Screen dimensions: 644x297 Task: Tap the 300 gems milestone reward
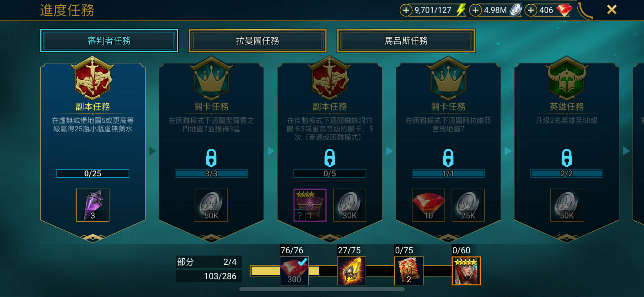click(x=294, y=271)
